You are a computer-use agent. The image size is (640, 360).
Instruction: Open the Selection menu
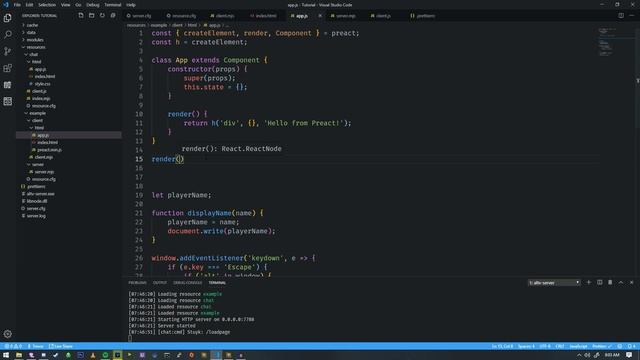pyautogui.click(x=47, y=5)
